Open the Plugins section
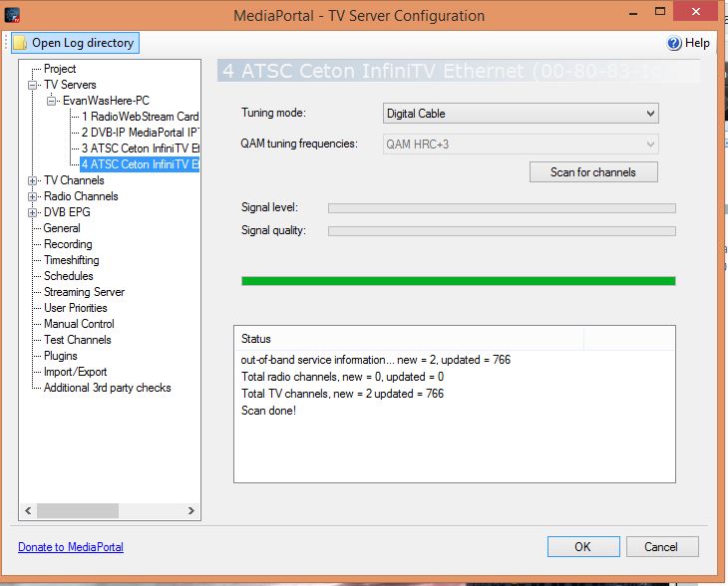The height and width of the screenshot is (586, 728). tap(61, 356)
